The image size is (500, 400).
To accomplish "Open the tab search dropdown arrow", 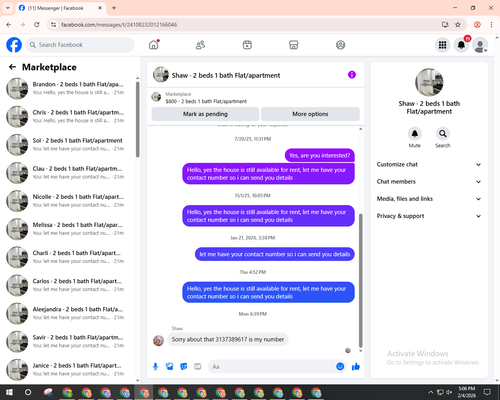I will point(8,8).
